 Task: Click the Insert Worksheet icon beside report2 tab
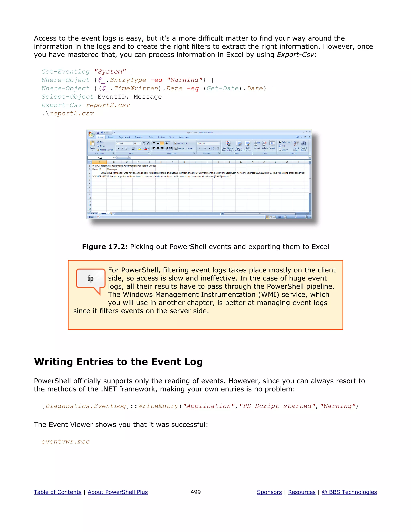112,214
